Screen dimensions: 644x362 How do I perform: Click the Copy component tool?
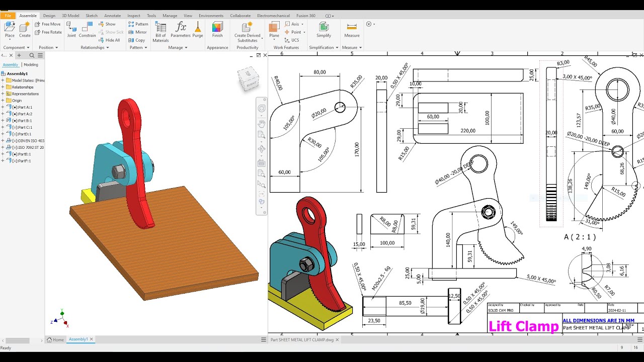[137, 40]
